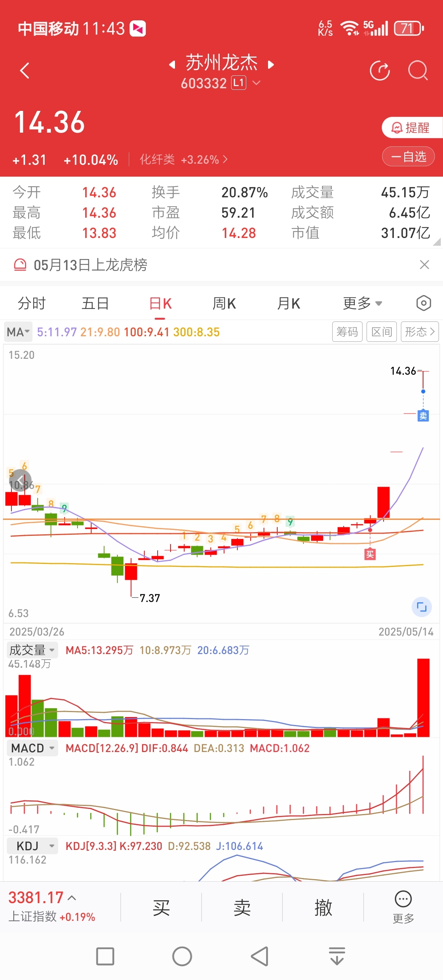Tap Android home circle button
Viewport: 443px width, 980px height.
pyautogui.click(x=182, y=956)
